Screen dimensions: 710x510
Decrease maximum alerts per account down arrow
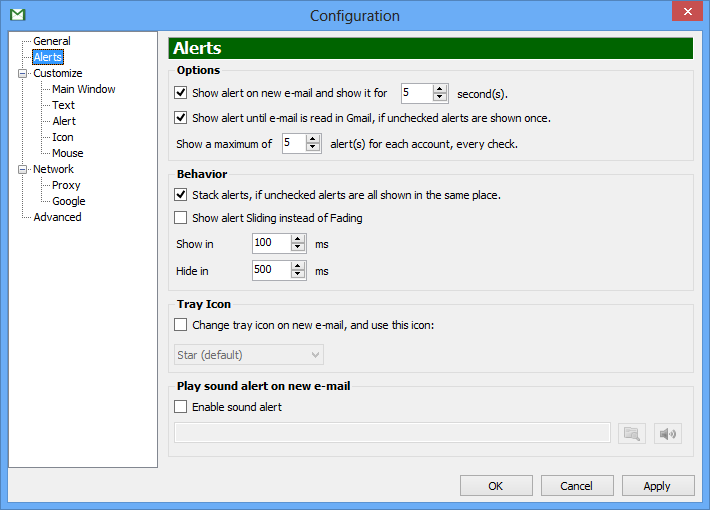click(312, 148)
